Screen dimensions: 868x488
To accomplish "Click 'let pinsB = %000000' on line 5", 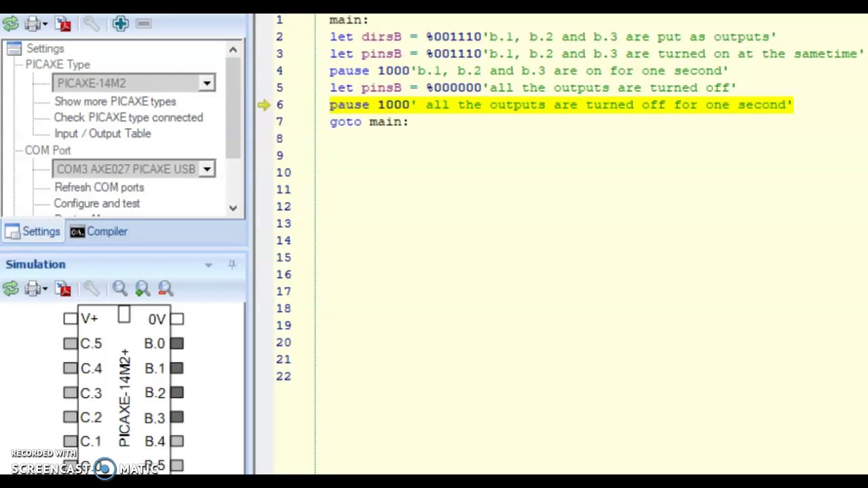I will pos(406,87).
